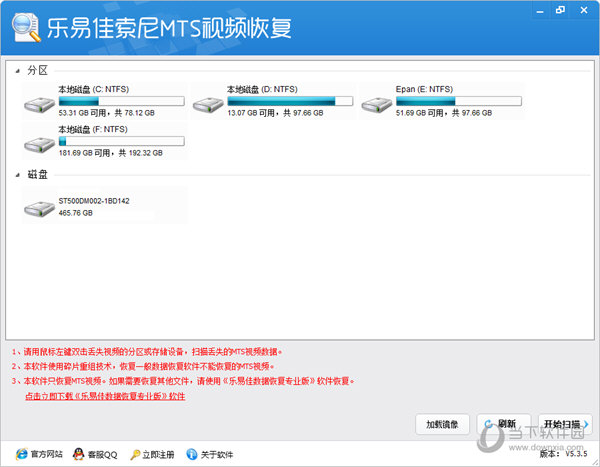Click the ST500DM002-1BD142 disk name

point(94,201)
